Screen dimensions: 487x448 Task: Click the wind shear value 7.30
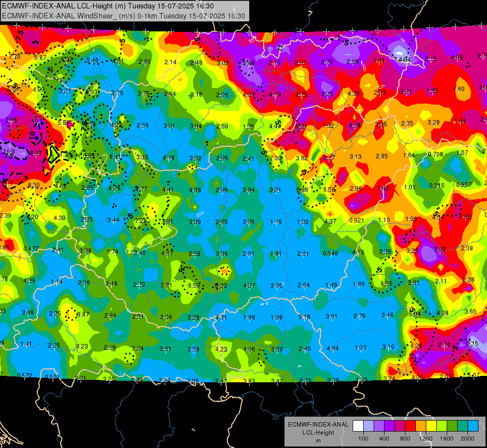point(276,158)
